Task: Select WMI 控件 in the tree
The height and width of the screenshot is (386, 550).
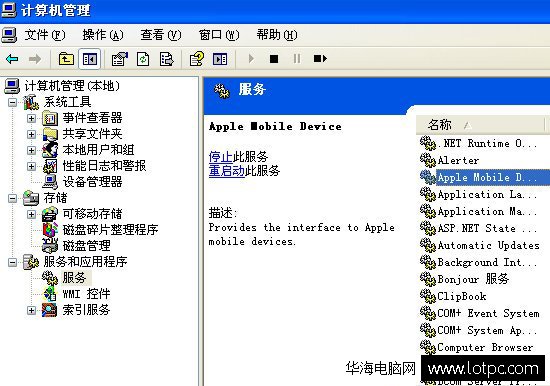Action: coord(86,294)
